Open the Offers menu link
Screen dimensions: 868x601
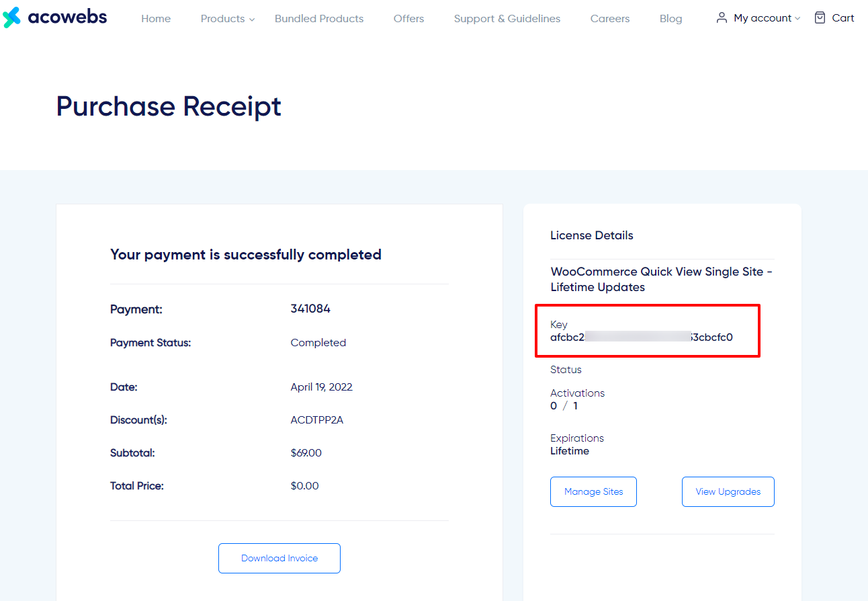click(408, 19)
